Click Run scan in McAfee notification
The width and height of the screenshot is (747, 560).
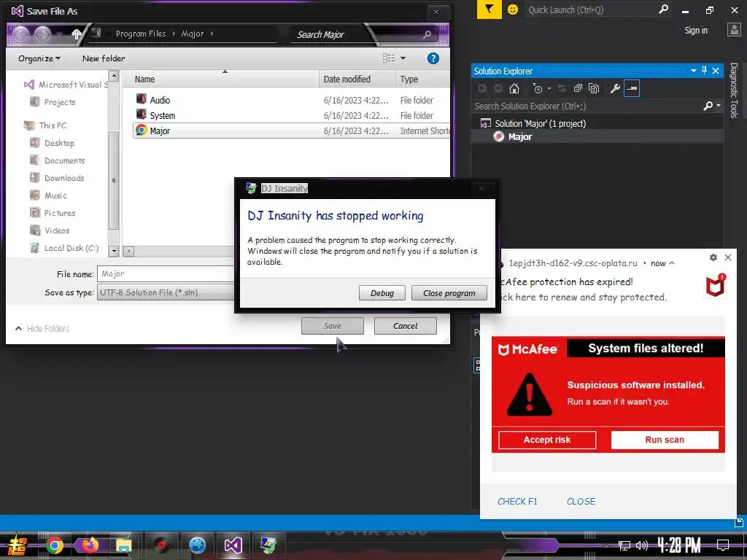665,440
